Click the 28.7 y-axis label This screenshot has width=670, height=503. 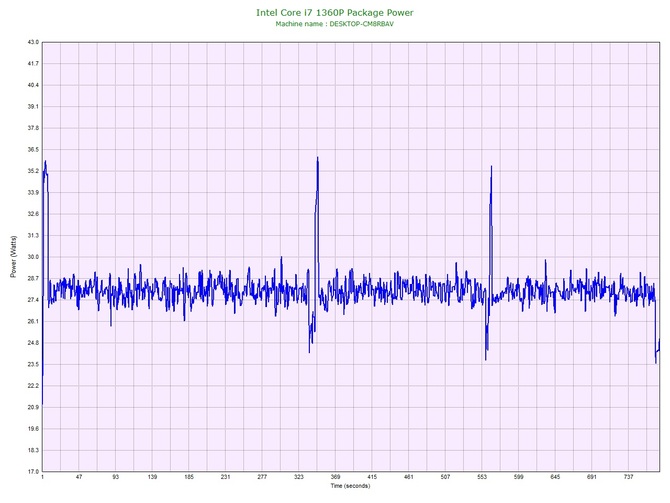pyautogui.click(x=33, y=279)
